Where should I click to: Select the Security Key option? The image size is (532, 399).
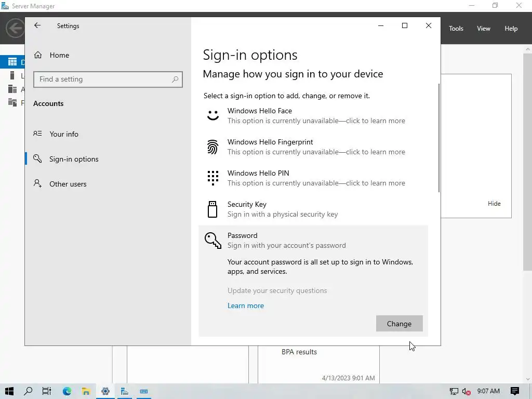[x=313, y=209]
